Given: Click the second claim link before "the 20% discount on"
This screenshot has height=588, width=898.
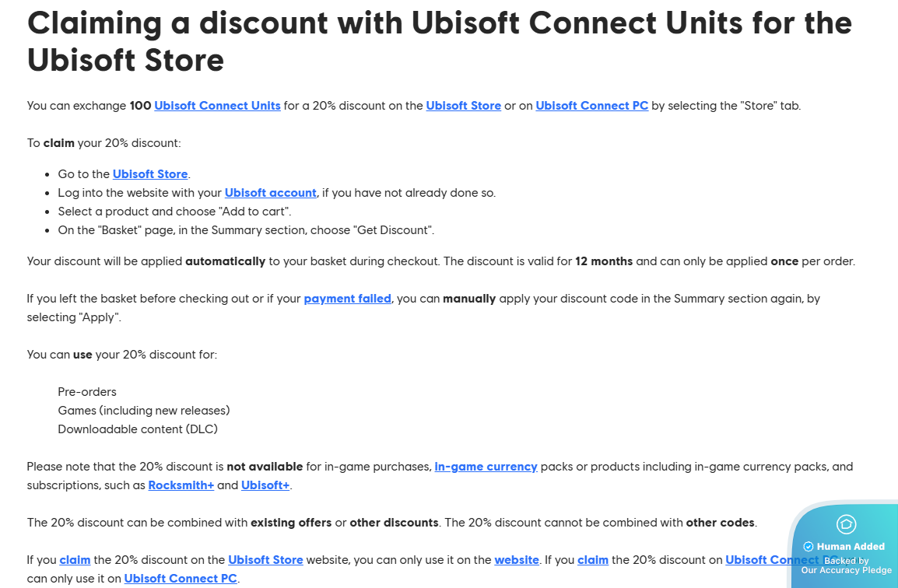Looking at the screenshot, I should coord(593,560).
